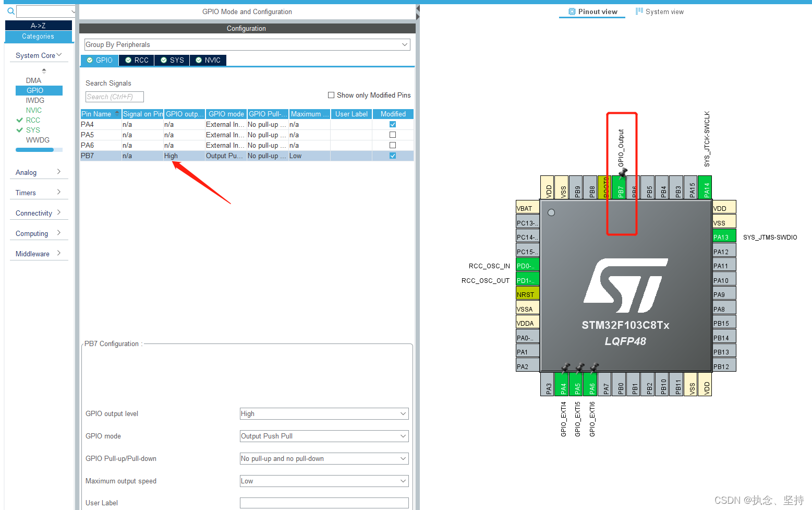Select the PA6 row in pin table

(x=247, y=145)
